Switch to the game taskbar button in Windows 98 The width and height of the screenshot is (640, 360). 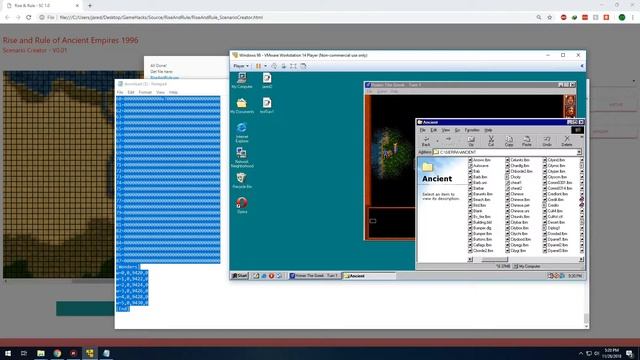314,276
